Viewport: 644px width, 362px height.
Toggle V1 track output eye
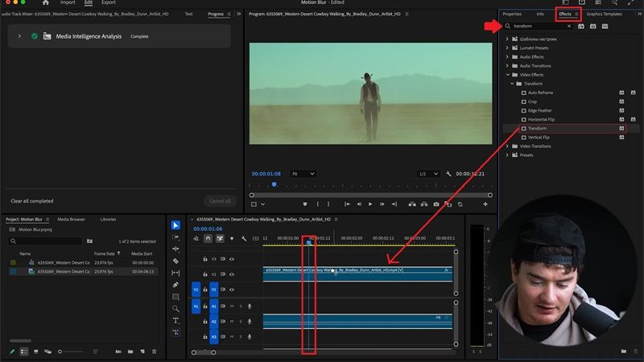click(x=232, y=290)
